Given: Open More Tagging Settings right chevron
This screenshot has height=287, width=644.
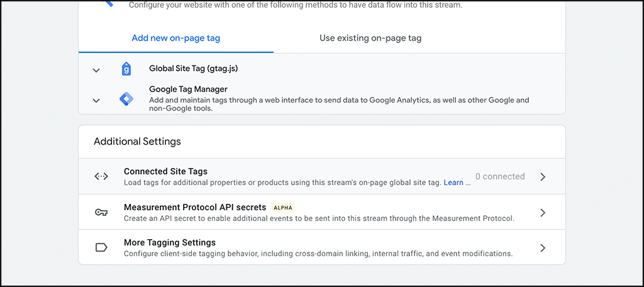Looking at the screenshot, I should (543, 248).
